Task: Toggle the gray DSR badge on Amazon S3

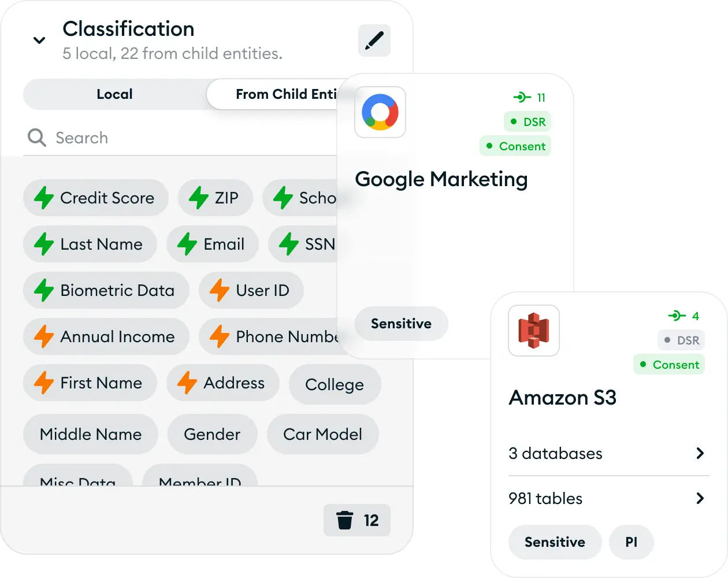Action: pyautogui.click(x=682, y=340)
